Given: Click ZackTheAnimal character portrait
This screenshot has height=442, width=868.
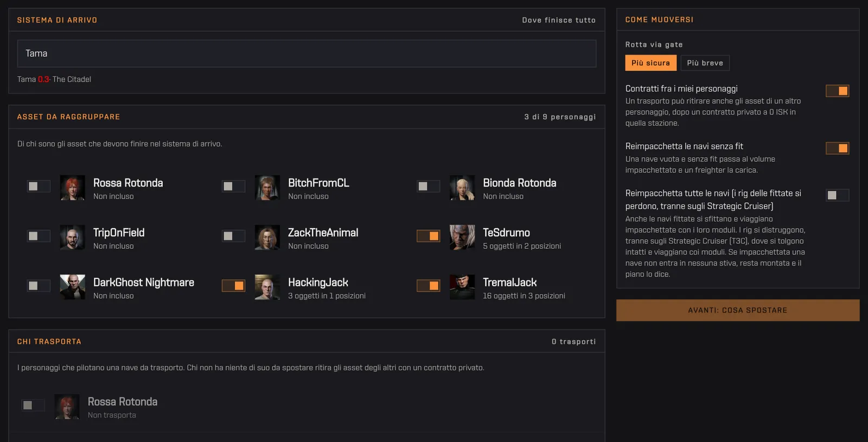Looking at the screenshot, I should [x=267, y=238].
